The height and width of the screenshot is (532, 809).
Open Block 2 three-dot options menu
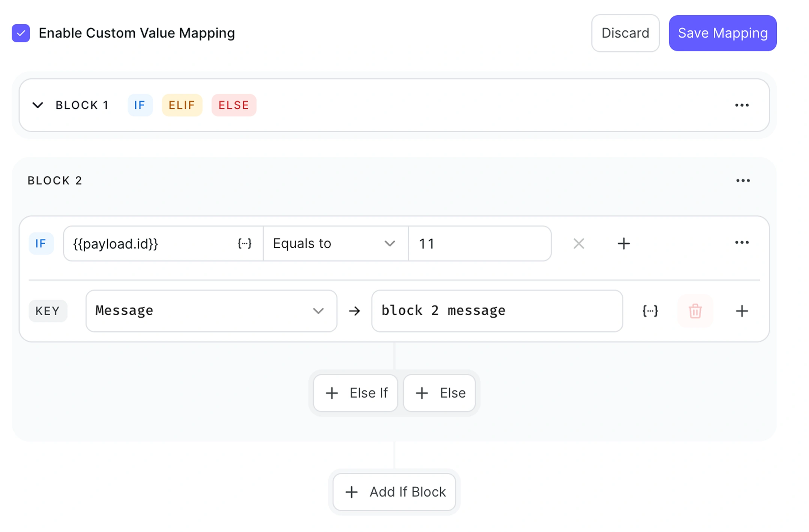coord(743,181)
